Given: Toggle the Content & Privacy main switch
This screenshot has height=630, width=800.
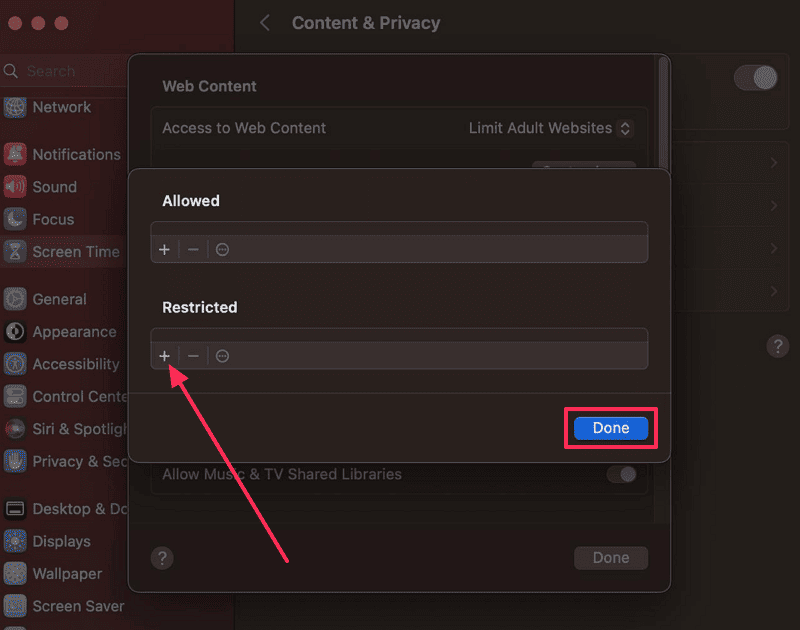Looking at the screenshot, I should pyautogui.click(x=756, y=78).
